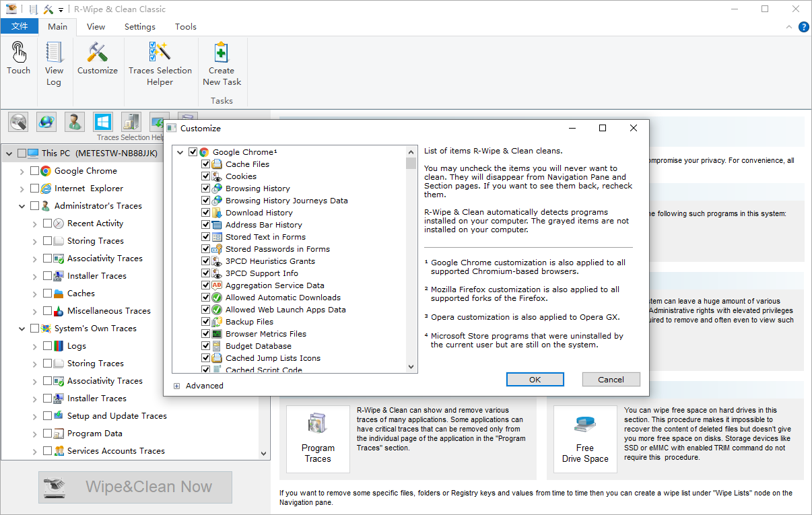Click the Windows logo icon in navigation toolbar

103,122
